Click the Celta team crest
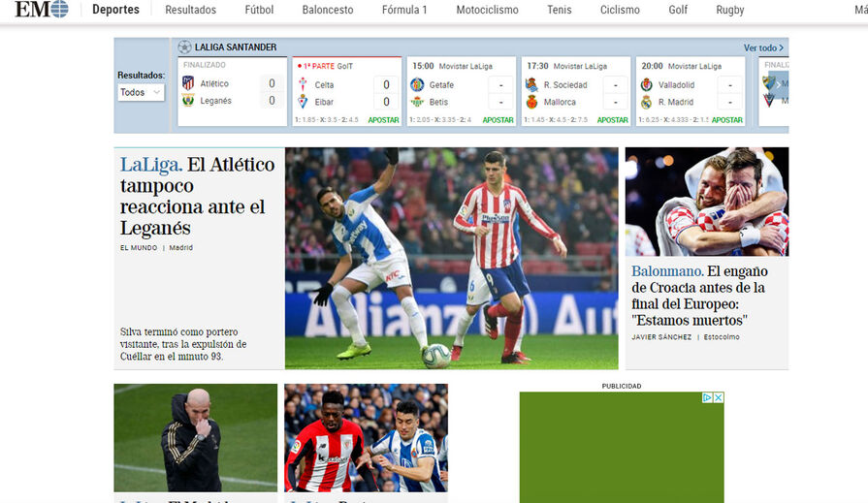Image resolution: width=868 pixels, height=503 pixels. point(303,84)
